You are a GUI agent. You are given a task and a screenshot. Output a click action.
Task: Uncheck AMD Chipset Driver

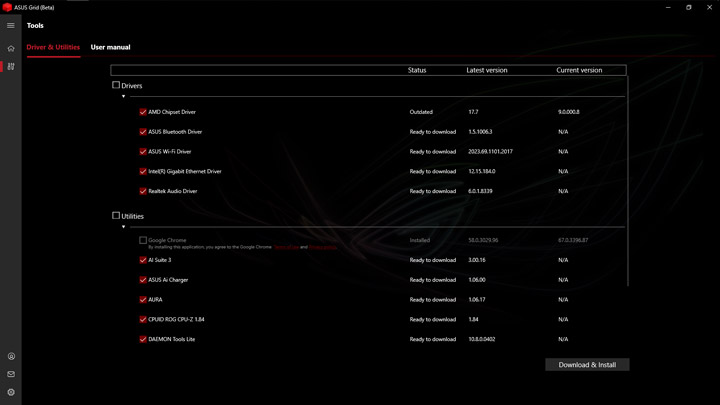point(143,112)
